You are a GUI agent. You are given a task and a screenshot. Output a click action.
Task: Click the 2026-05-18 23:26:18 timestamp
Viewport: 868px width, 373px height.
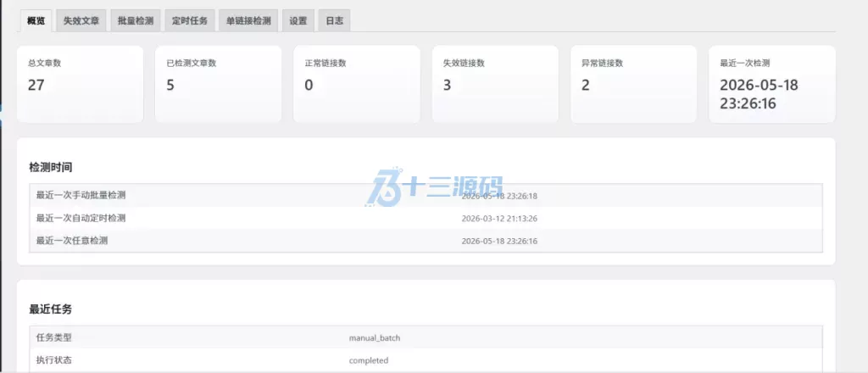(499, 196)
